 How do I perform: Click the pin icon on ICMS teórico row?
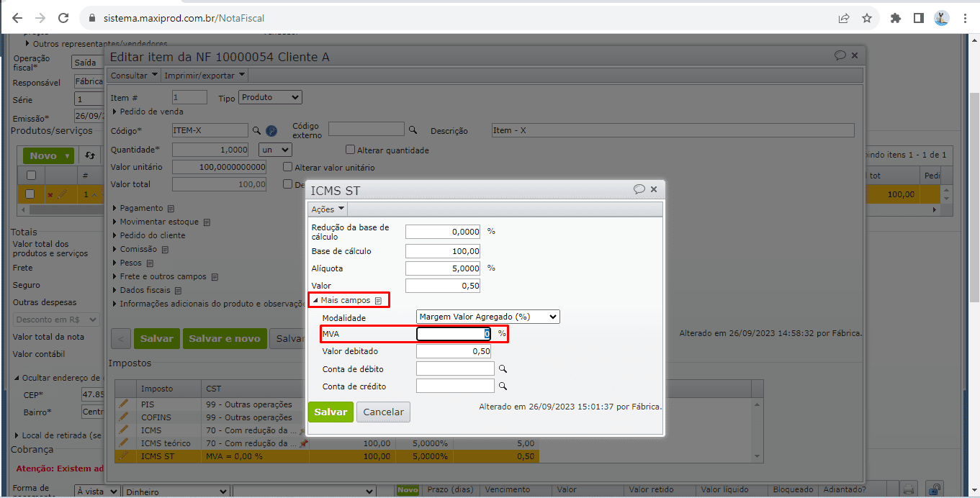click(304, 443)
